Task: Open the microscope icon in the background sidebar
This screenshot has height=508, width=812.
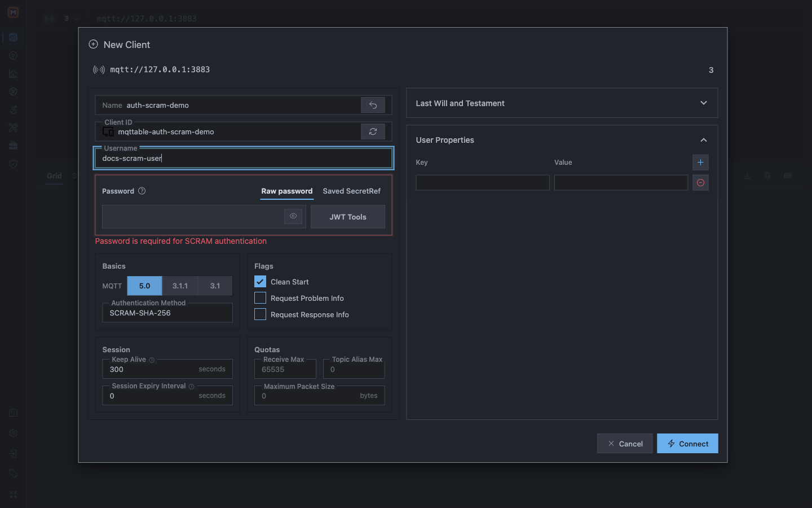Action: tap(13, 110)
